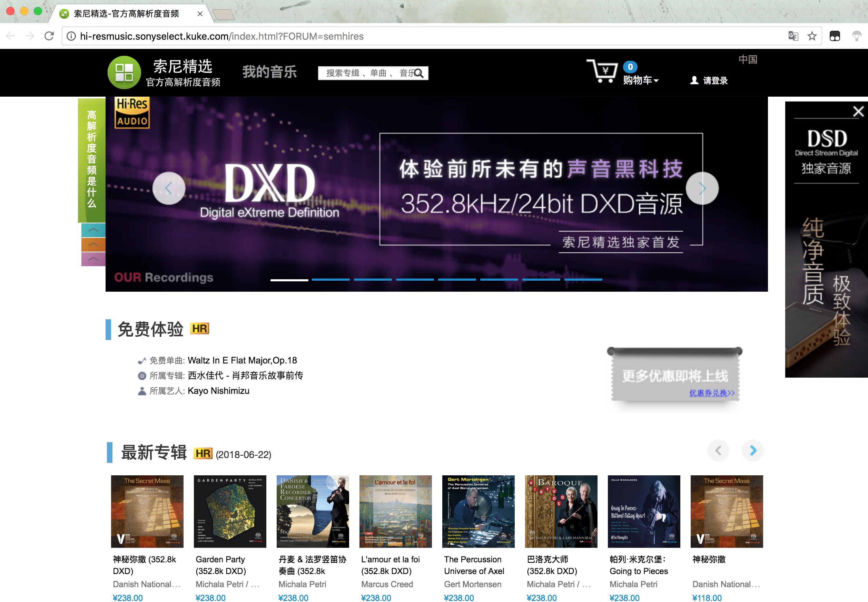This screenshot has width=868, height=602.
Task: Click the login person icon near 请登录
Action: [x=693, y=80]
